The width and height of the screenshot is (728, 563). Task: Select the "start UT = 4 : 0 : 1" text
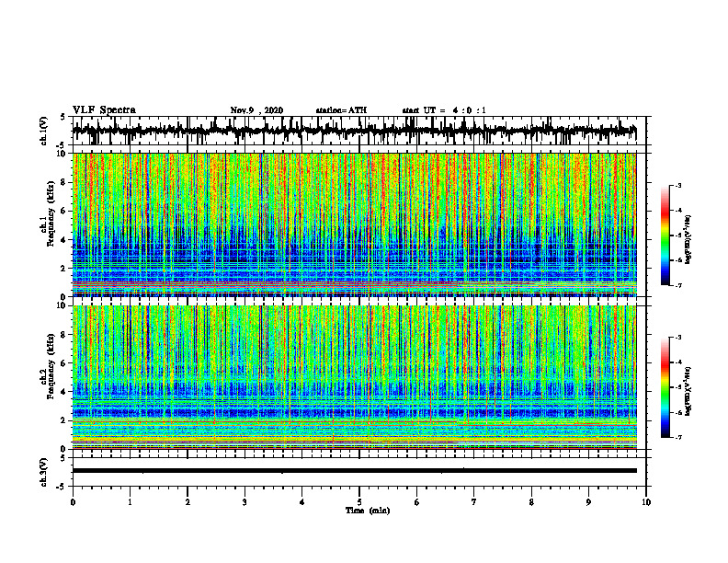444,110
